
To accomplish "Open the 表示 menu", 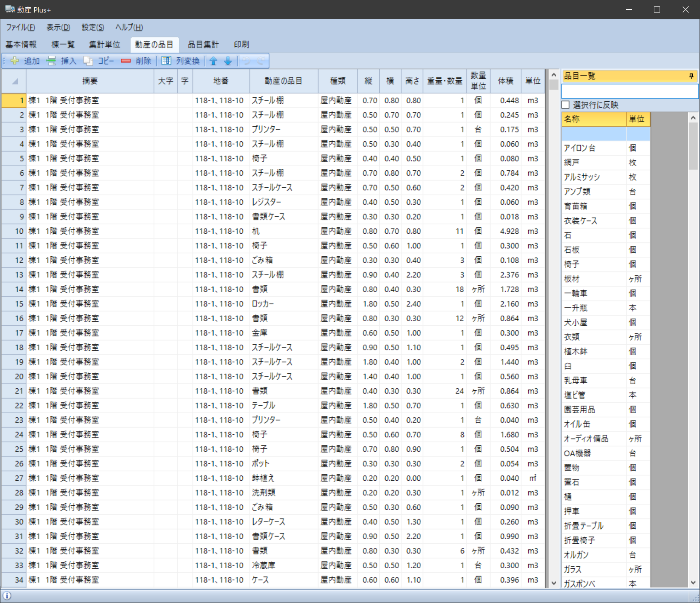I will [58, 27].
